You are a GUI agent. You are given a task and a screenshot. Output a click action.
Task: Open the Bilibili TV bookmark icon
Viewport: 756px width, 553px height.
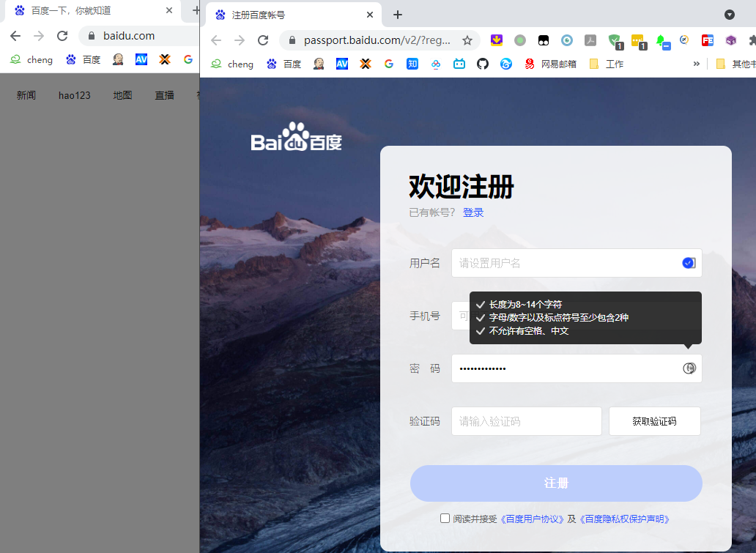tap(459, 64)
